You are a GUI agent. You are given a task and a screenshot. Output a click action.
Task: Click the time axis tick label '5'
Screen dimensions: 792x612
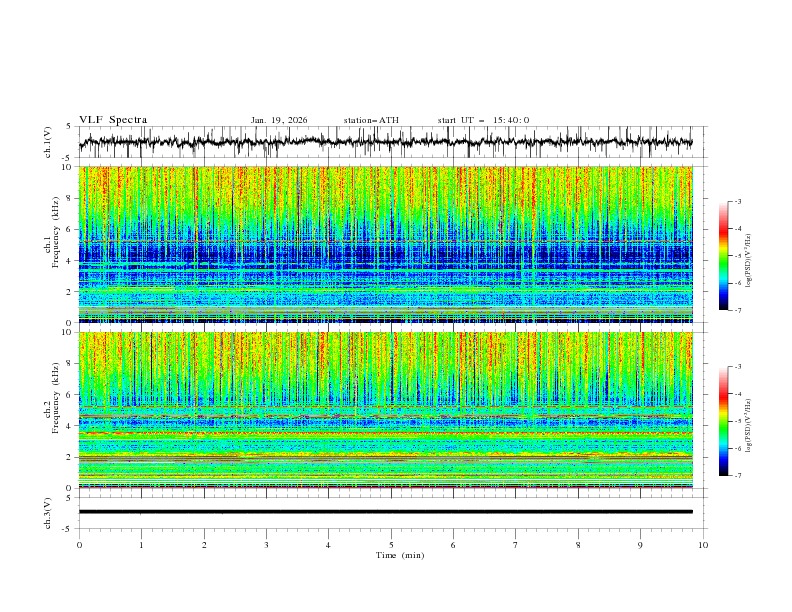pyautogui.click(x=391, y=545)
